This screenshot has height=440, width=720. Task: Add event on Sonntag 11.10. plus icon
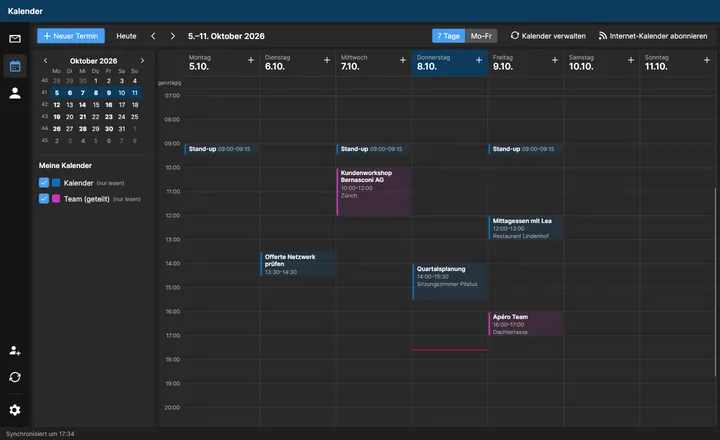click(x=707, y=60)
